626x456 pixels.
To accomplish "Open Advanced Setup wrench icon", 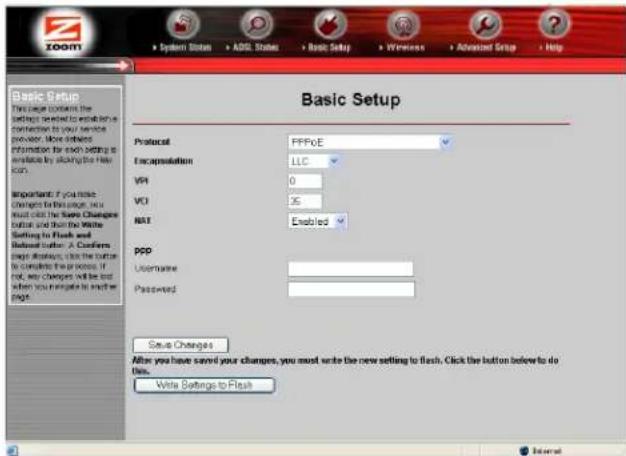I will (485, 24).
